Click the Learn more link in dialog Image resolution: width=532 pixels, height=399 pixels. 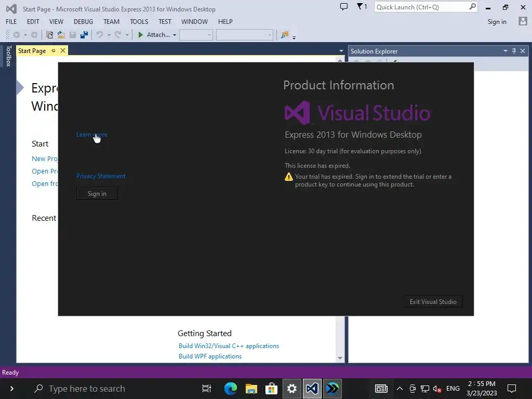(91, 135)
